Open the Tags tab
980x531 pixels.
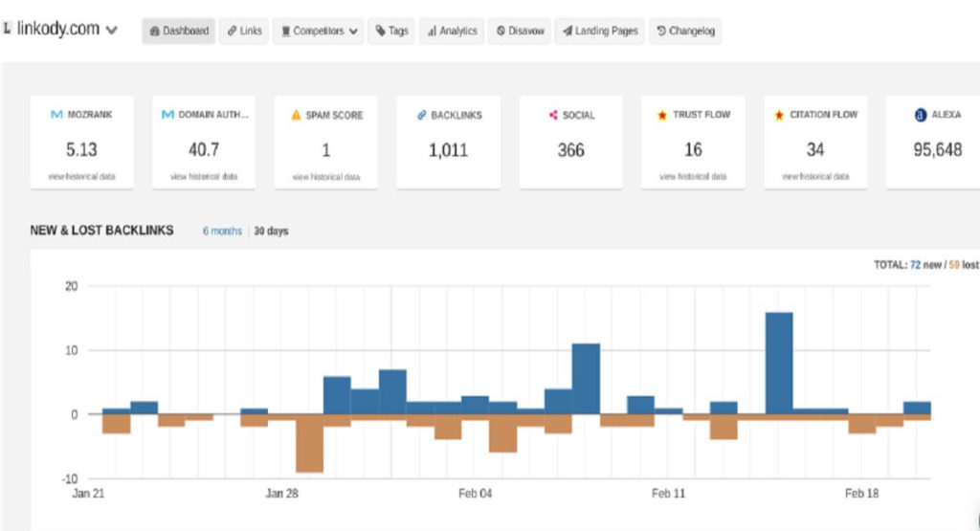point(391,31)
